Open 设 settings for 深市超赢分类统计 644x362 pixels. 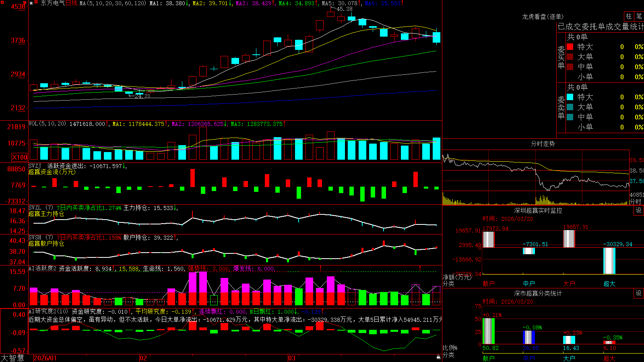639,293
